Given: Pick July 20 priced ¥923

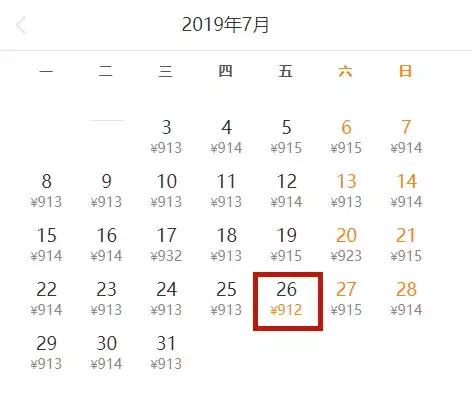Looking at the screenshot, I should coord(346,245).
